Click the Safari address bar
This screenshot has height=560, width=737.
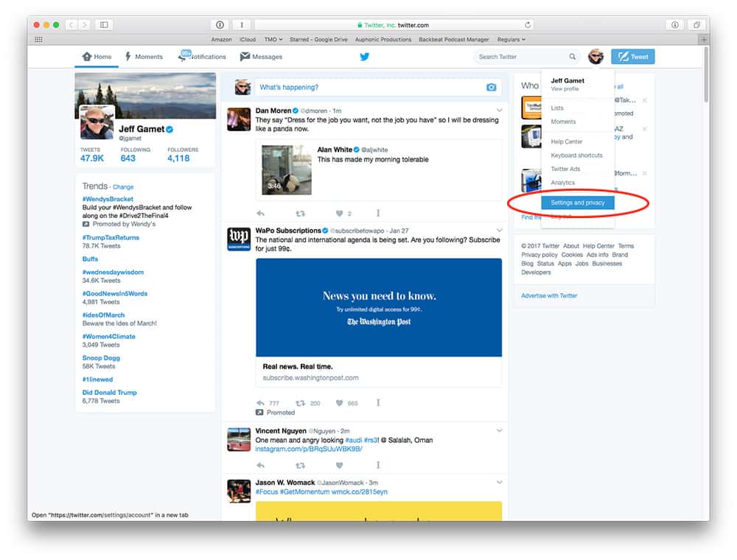point(394,25)
